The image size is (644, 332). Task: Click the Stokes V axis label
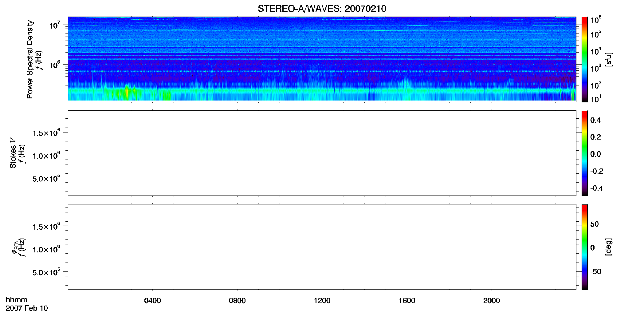coord(13,153)
